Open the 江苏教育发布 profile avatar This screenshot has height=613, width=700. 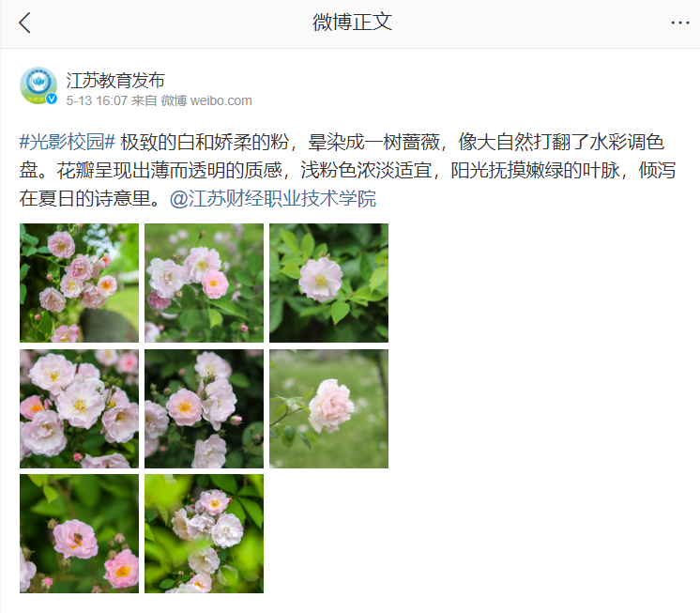(38, 85)
